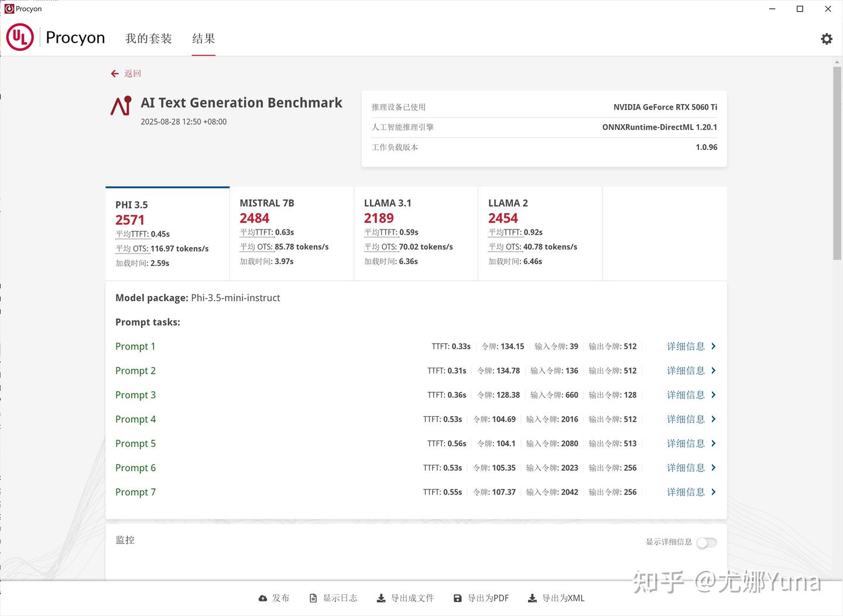Click 详细信息 link for Prompt 5
Viewport: 843px width, 616px height.
(x=686, y=444)
